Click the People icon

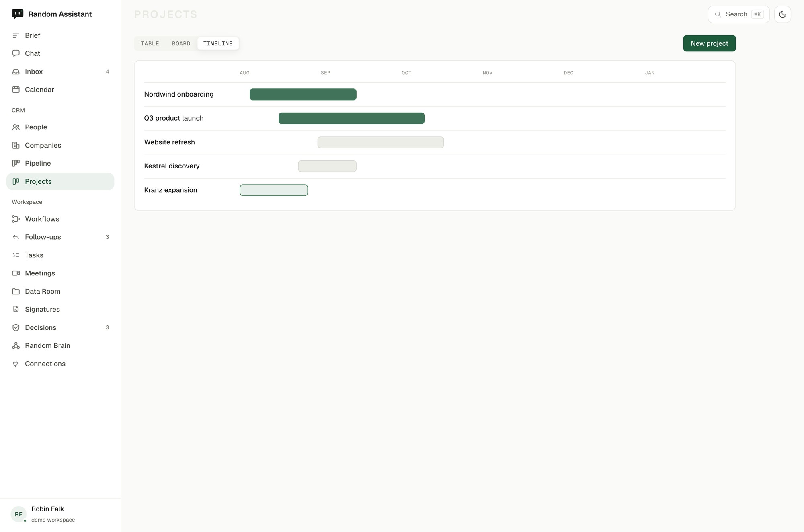(x=16, y=127)
